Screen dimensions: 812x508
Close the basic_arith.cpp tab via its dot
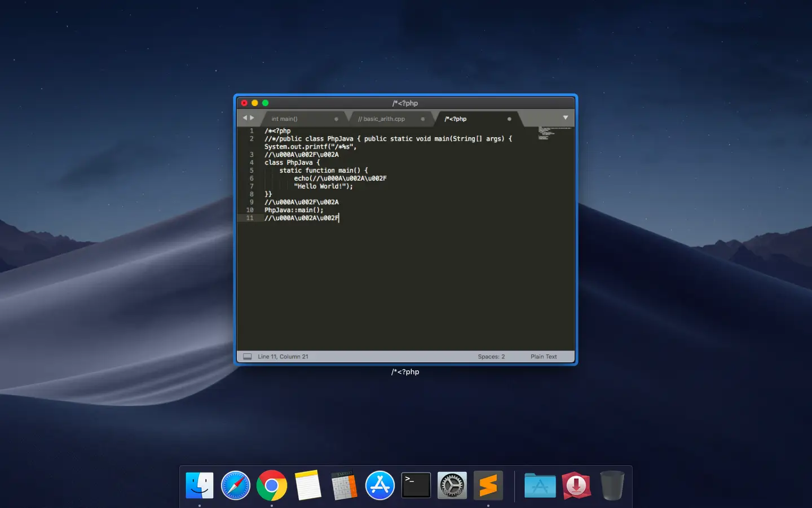pos(423,119)
